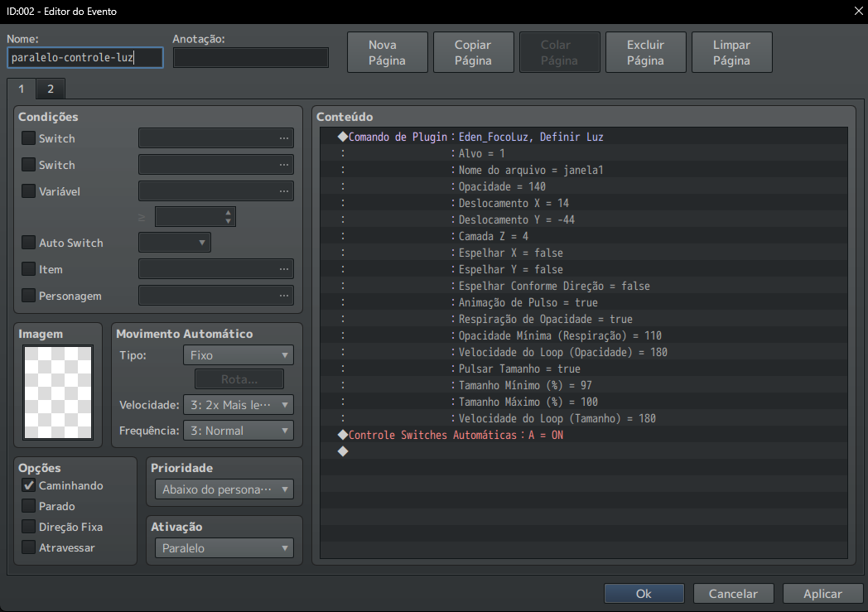Image resolution: width=868 pixels, height=612 pixels.
Task: Select the 'Velocidade do Loop (Tamanho) = 180' line
Action: 583,419
